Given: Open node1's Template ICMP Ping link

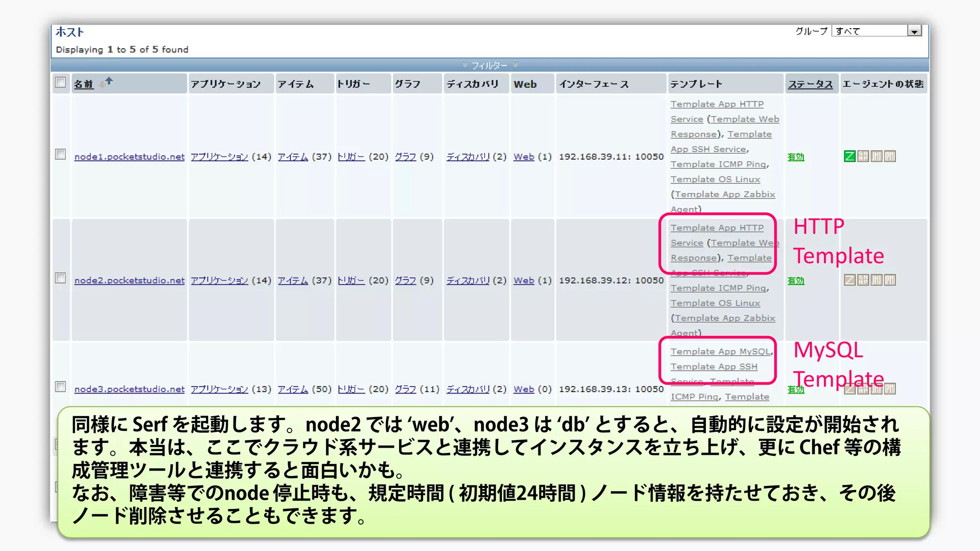Looking at the screenshot, I should 719,164.
